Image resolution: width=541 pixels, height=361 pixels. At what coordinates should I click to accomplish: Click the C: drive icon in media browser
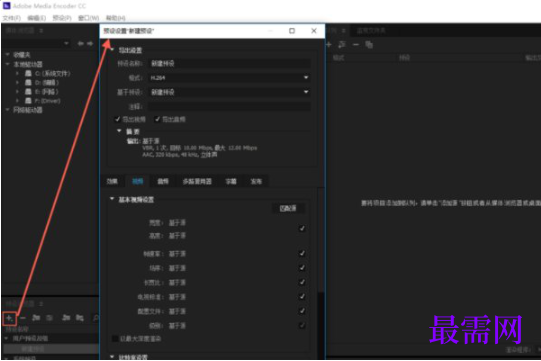click(x=28, y=73)
